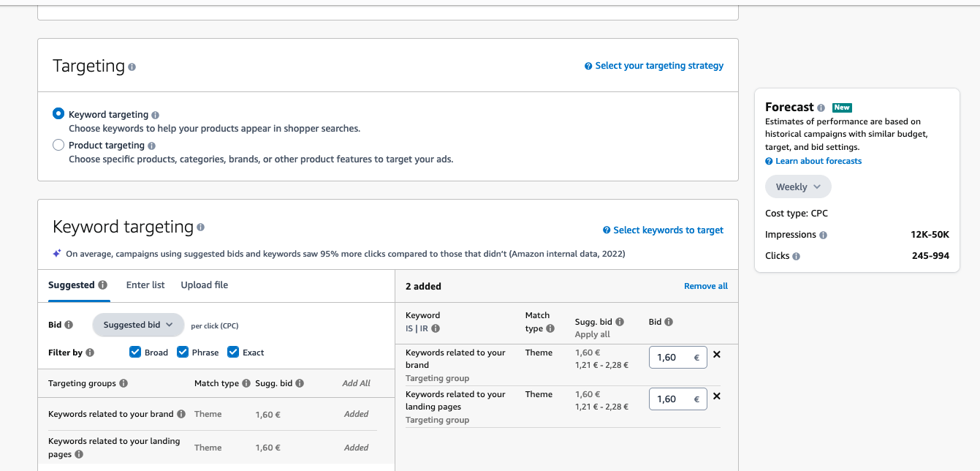
Task: Switch to the Enter list tab
Action: pyautogui.click(x=145, y=285)
